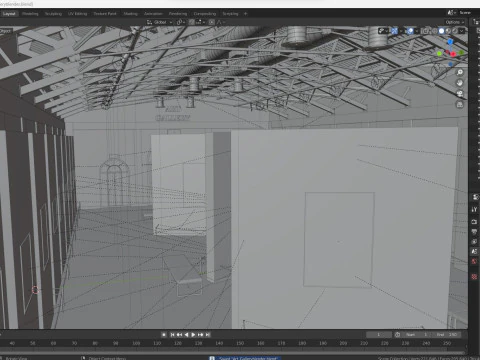
Task: Toggle proportional editing button
Action: click(x=212, y=22)
